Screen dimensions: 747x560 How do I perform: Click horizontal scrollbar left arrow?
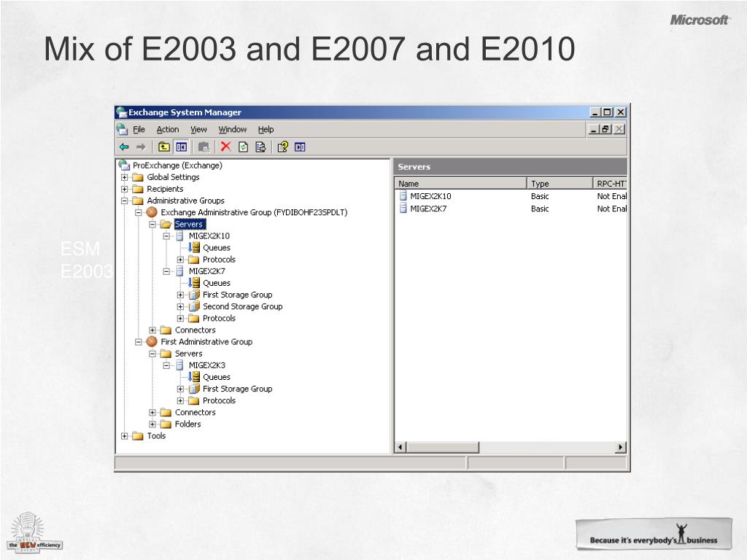click(x=401, y=448)
